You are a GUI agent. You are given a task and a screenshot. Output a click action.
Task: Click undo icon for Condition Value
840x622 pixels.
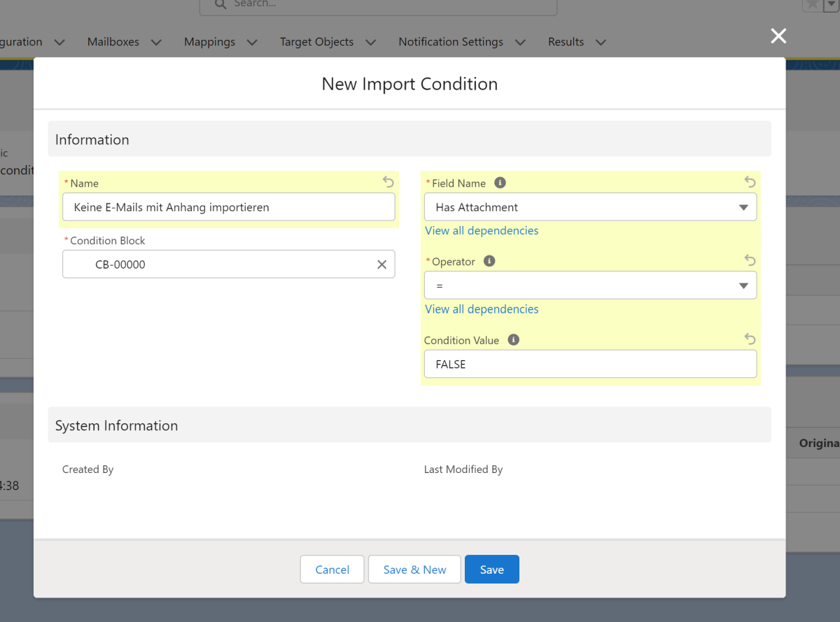pos(750,339)
